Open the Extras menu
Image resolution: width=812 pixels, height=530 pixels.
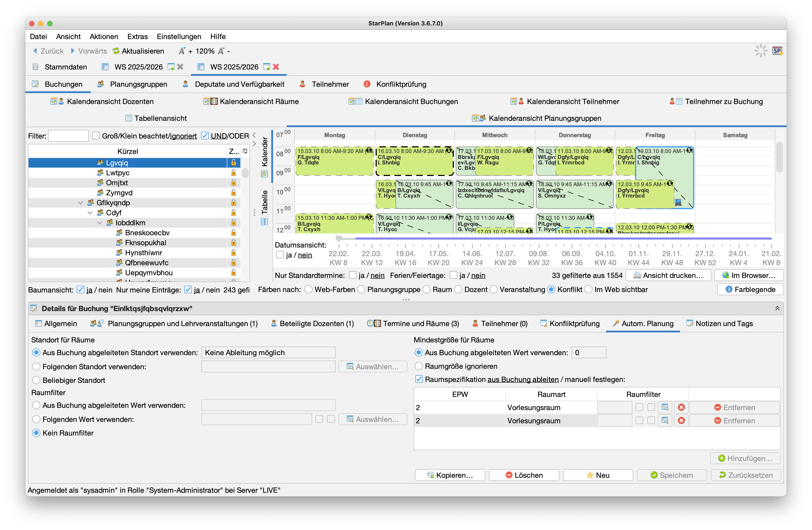[137, 37]
